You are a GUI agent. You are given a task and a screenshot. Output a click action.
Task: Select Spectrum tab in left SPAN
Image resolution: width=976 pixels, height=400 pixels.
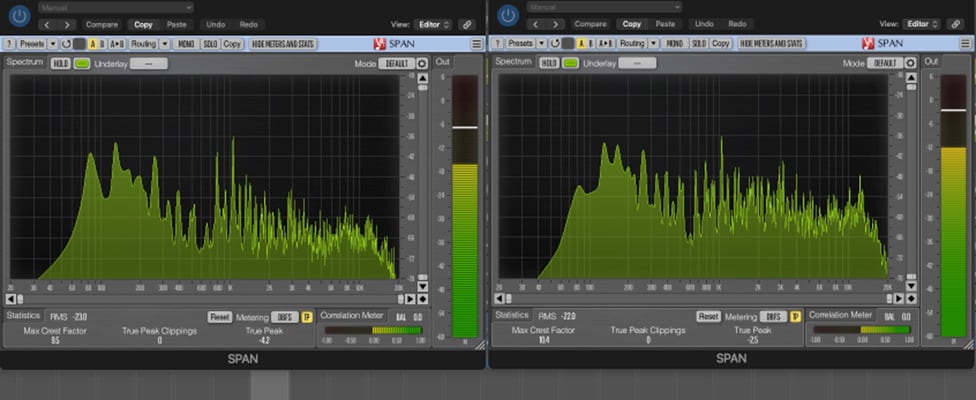26,62
